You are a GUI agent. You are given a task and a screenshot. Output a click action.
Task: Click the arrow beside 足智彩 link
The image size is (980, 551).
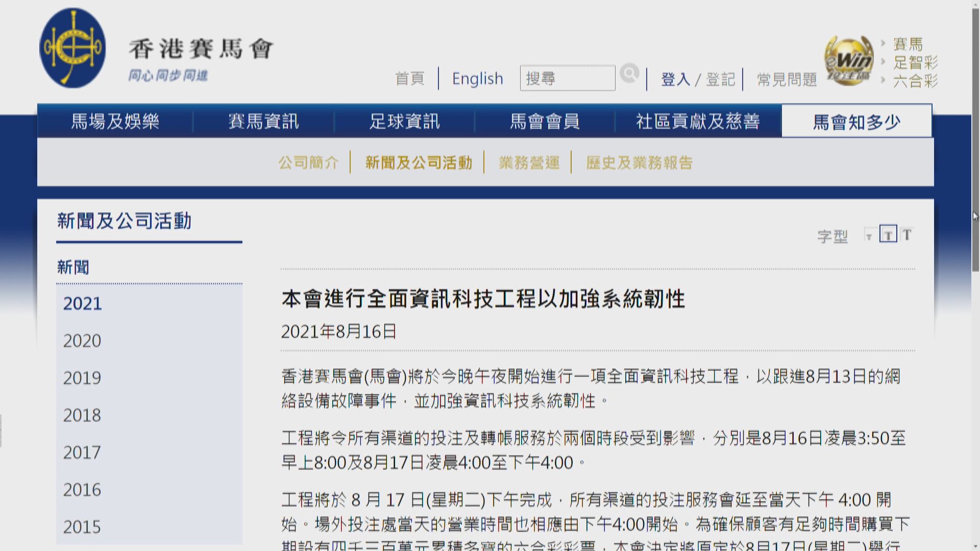click(x=883, y=62)
